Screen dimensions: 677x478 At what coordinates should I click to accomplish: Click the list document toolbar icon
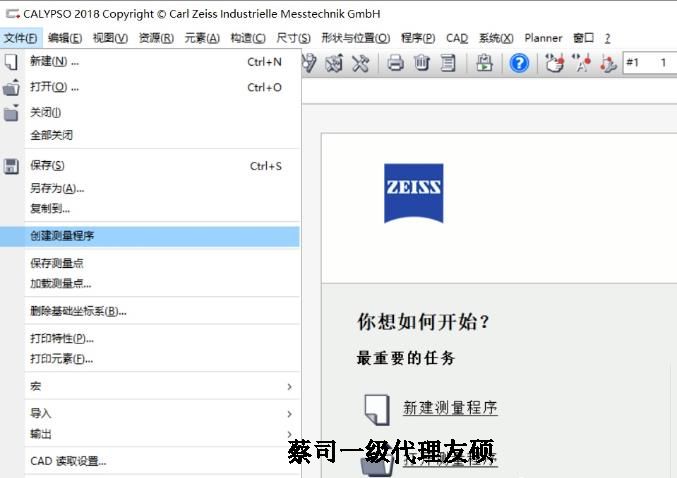448,63
